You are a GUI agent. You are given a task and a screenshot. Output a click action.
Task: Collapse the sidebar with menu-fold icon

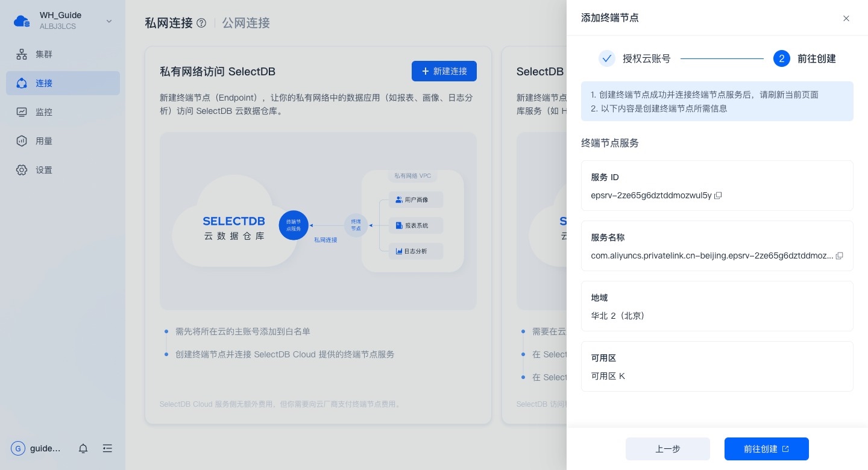coord(107,448)
